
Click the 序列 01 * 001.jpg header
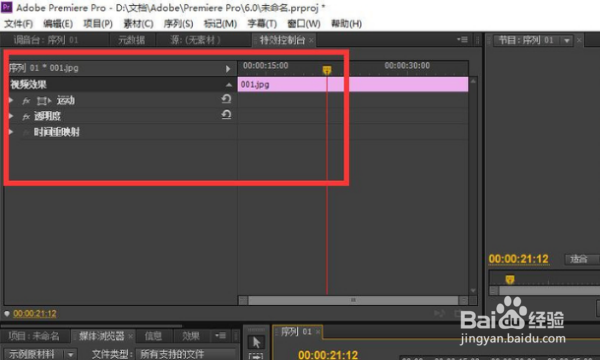[x=43, y=68]
